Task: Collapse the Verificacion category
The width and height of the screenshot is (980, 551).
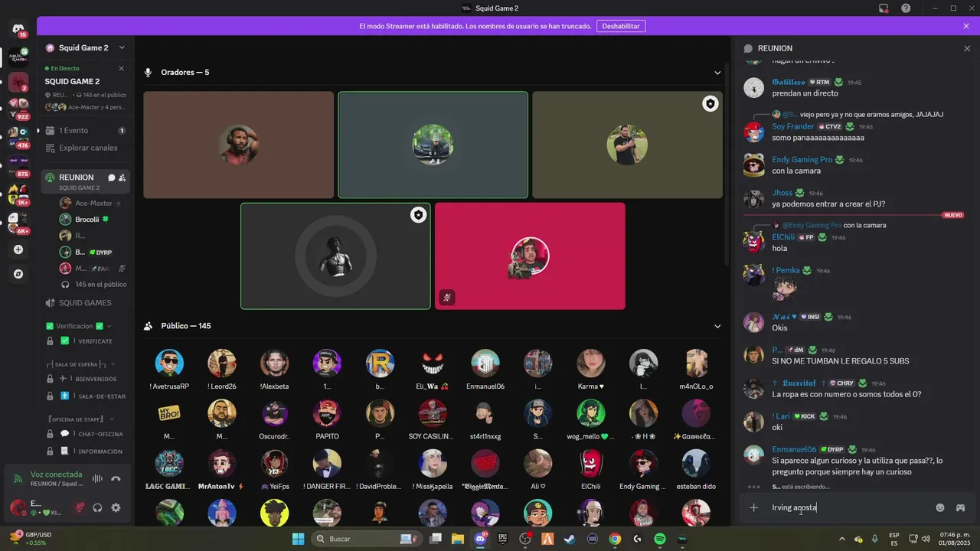Action: (x=78, y=326)
